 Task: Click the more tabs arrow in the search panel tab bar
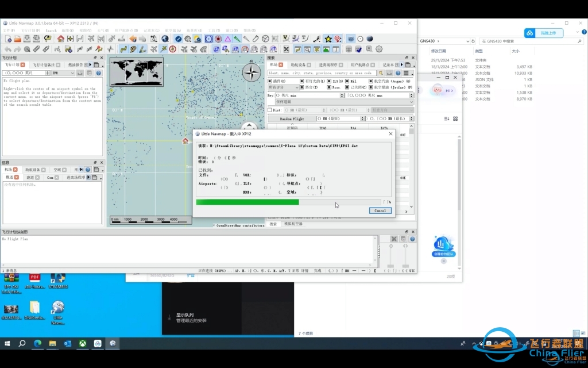402,64
